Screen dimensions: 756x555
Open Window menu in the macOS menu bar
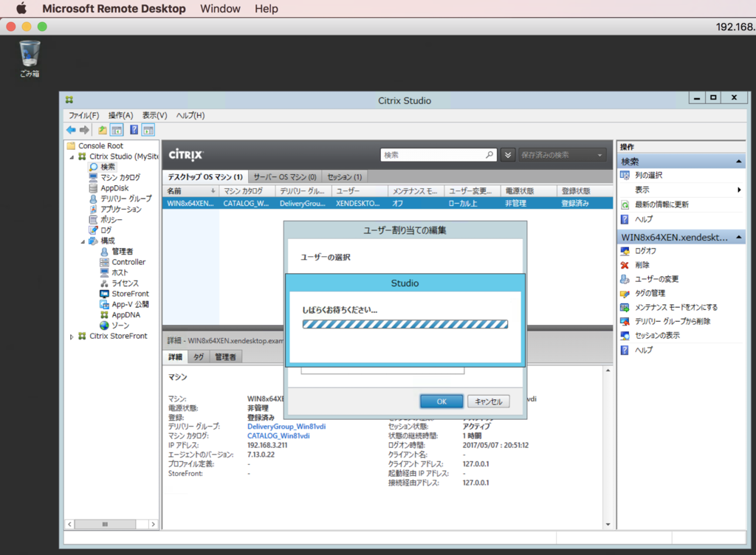tap(220, 9)
